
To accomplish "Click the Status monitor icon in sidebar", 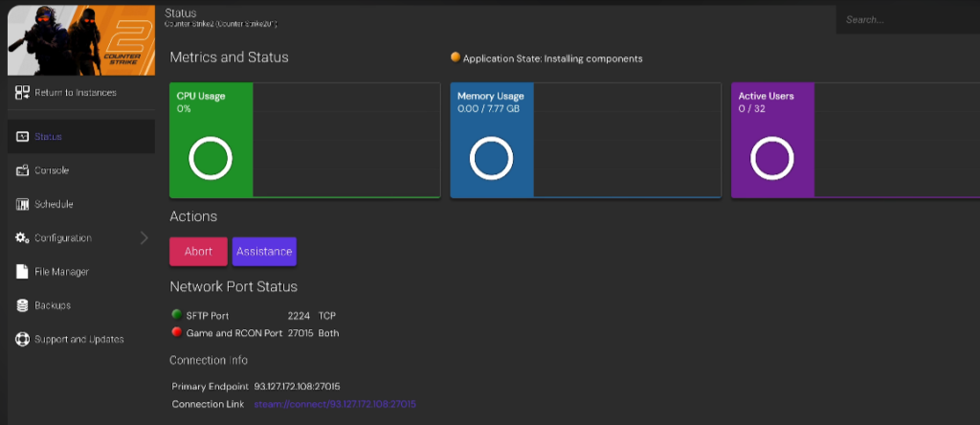I will click(22, 137).
